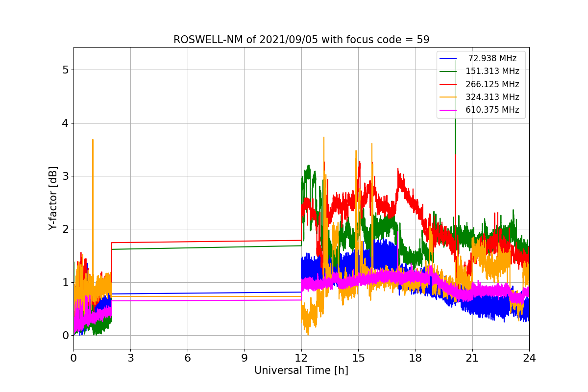588x392 pixels.
Task: Click the green legend line sample
Action: pyautogui.click(x=448, y=72)
